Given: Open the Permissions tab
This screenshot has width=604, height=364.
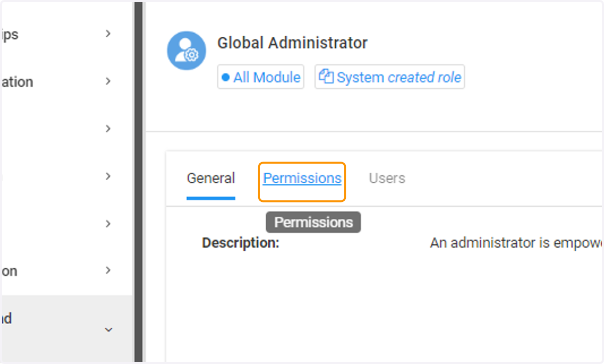Looking at the screenshot, I should pos(302,178).
